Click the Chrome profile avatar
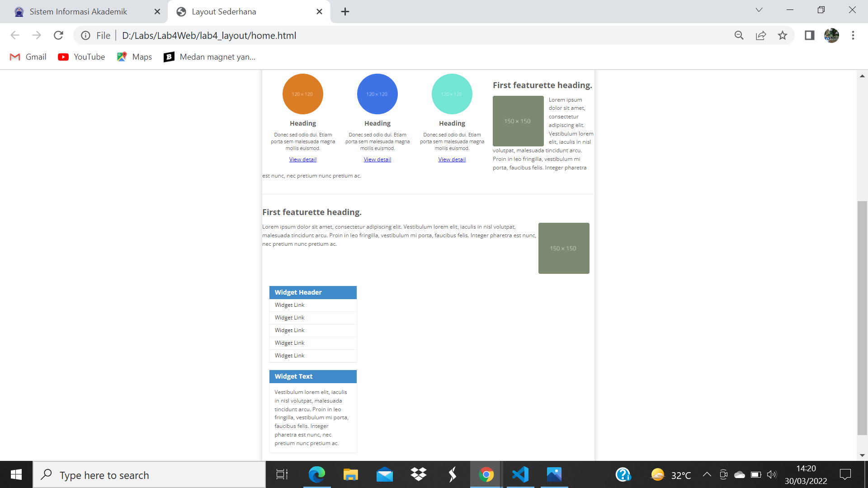 [832, 35]
